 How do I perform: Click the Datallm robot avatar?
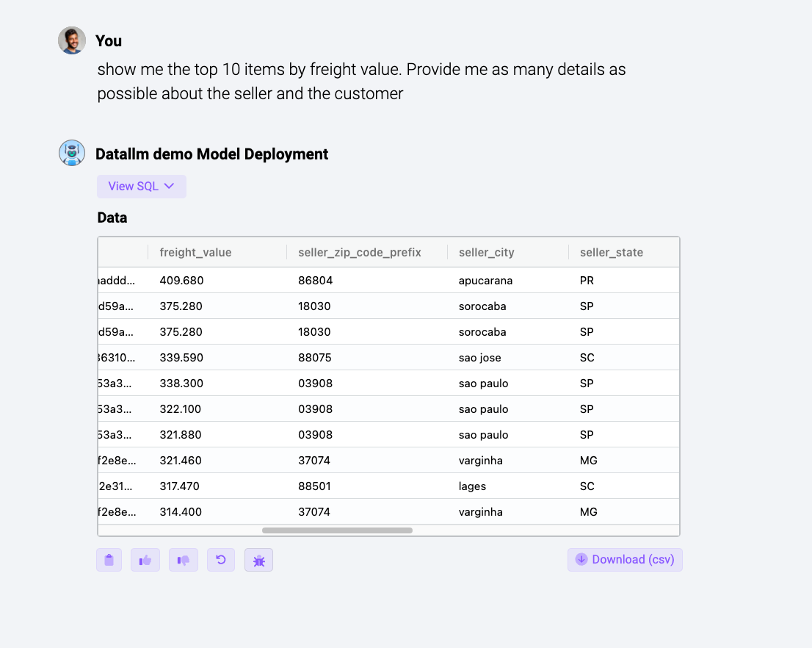(72, 153)
